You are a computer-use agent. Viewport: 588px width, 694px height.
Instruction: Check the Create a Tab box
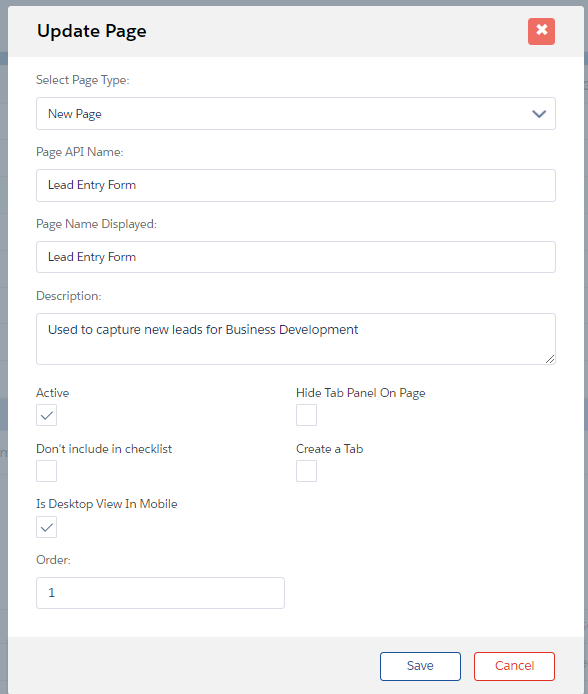point(306,471)
